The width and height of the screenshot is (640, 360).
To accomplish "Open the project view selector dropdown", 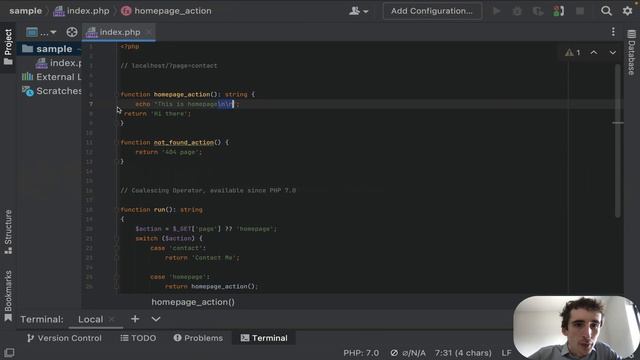I will tap(41, 32).
